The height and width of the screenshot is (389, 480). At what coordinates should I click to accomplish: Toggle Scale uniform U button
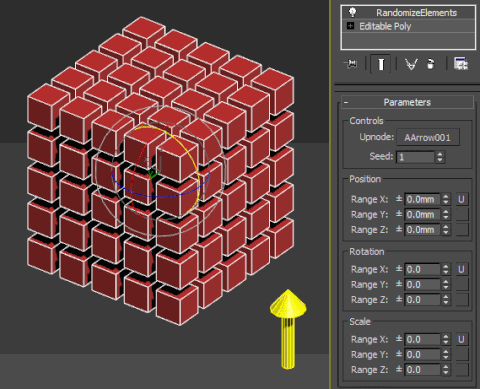tap(461, 339)
